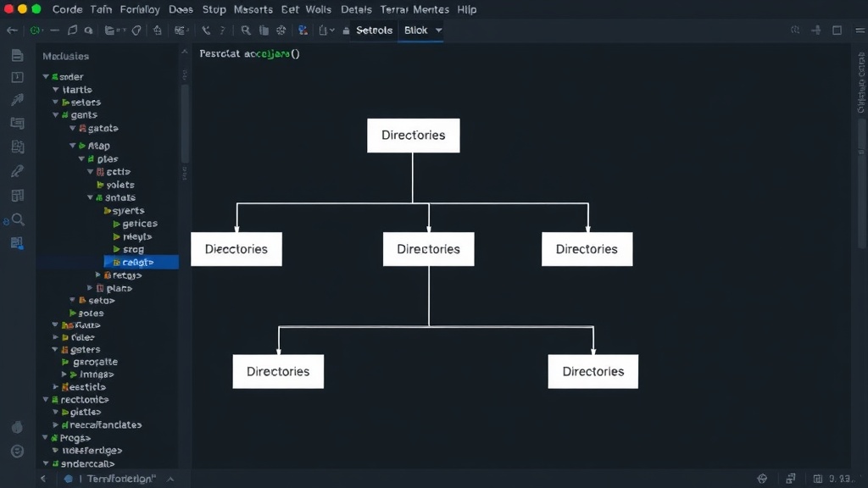
Task: Collapse the 'ples' tree folder
Action: point(81,158)
